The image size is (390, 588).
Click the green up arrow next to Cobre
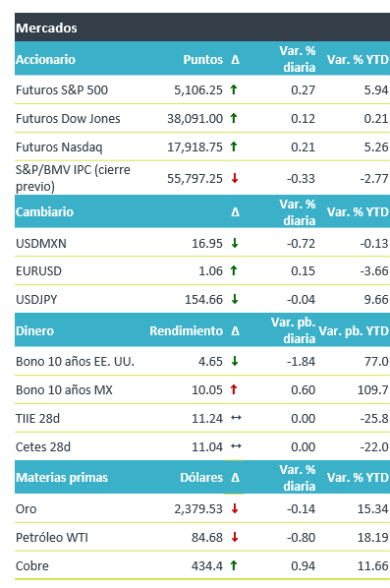(x=234, y=565)
